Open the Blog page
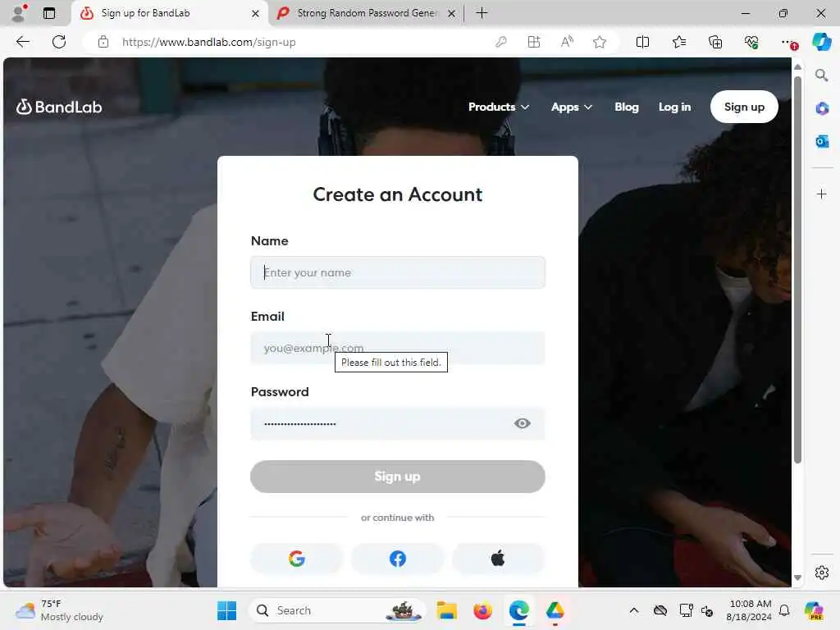The image size is (840, 630). click(626, 107)
